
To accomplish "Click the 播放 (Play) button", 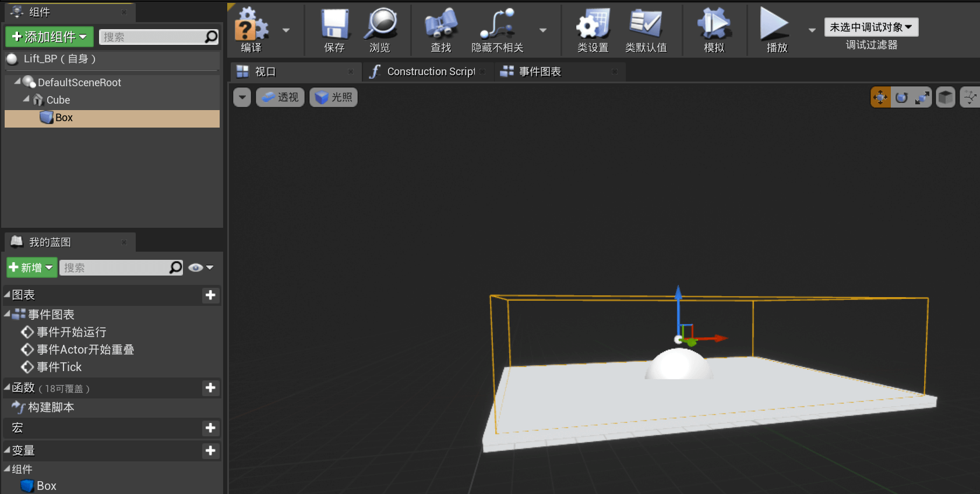I will coord(776,30).
